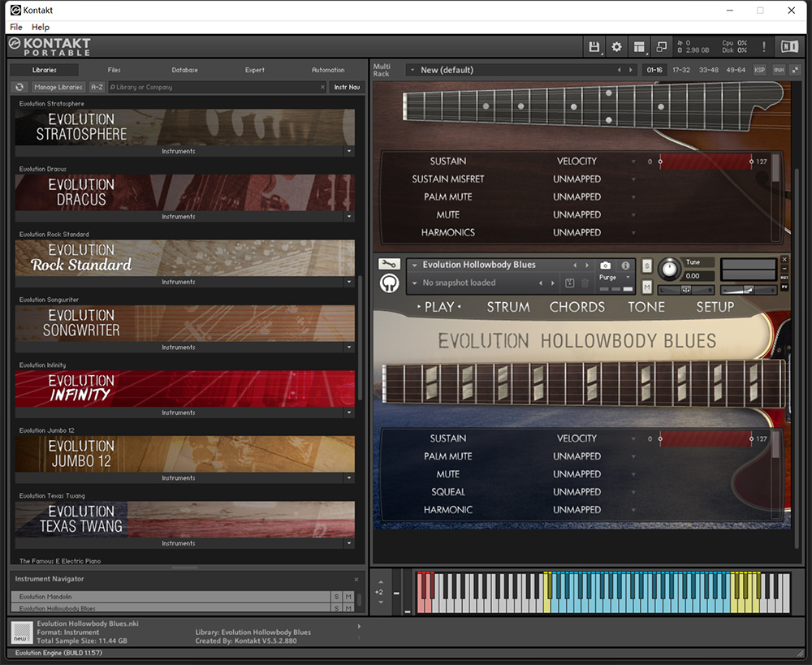Click previous snapshot arrow

pos(541,283)
